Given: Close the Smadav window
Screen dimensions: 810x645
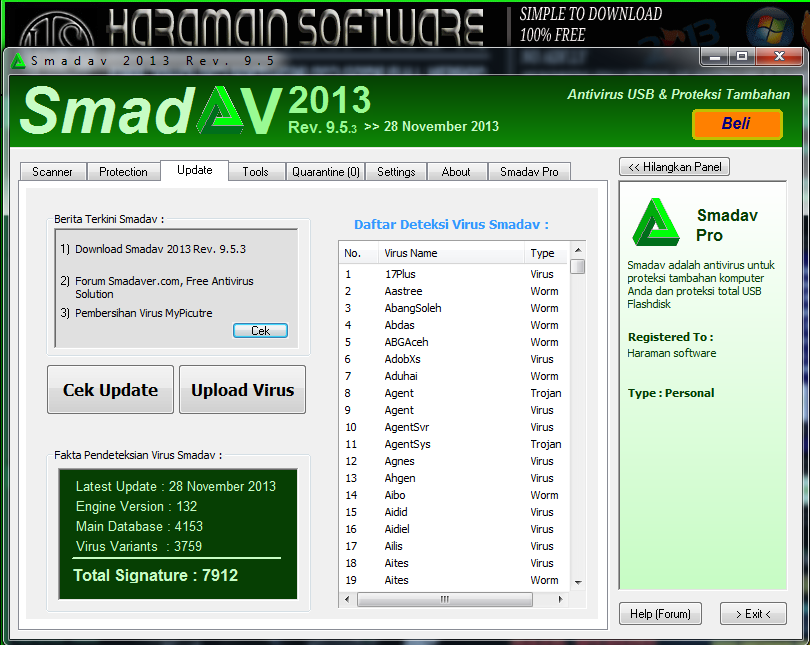Looking at the screenshot, I should pos(779,57).
